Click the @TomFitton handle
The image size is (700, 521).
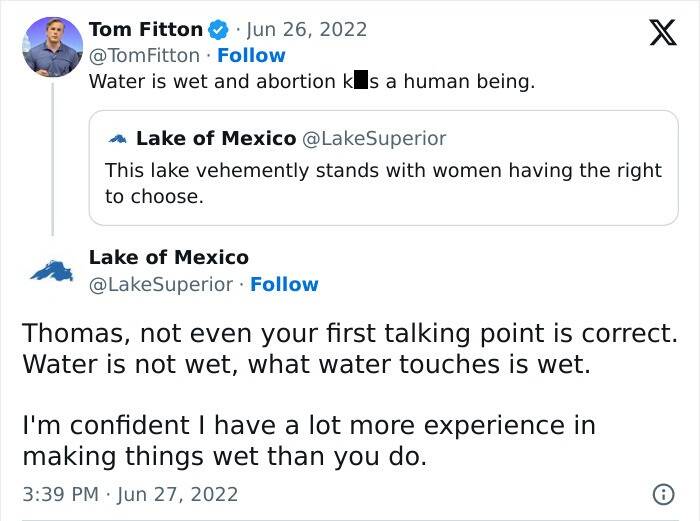[144, 55]
